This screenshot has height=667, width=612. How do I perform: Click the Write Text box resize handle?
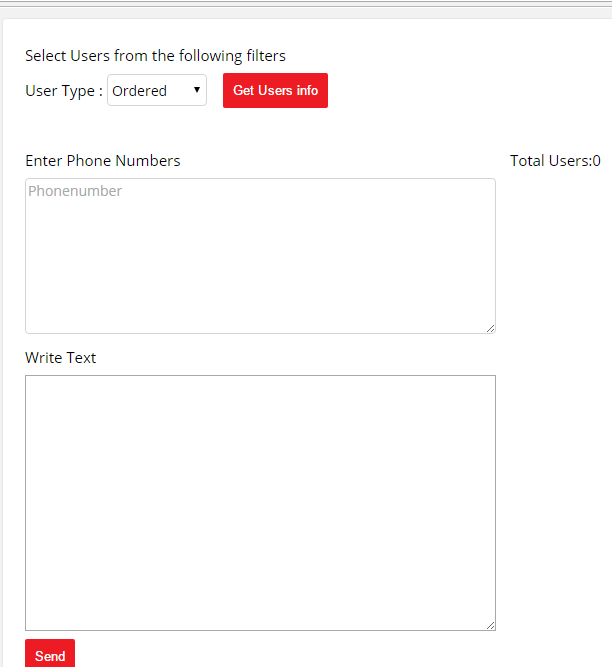(x=490, y=625)
